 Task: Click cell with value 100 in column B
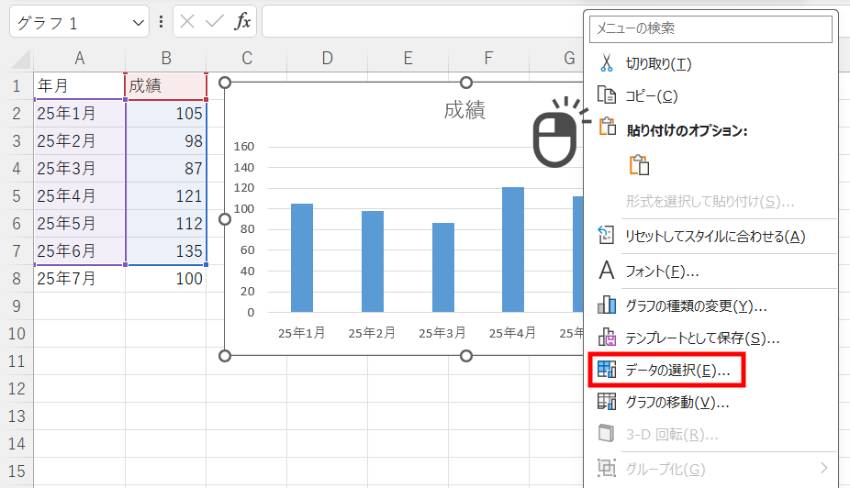pos(166,278)
